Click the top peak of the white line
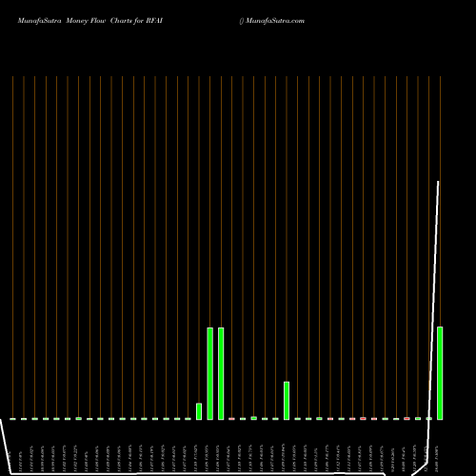This screenshot has width=476, height=476. pos(439,182)
